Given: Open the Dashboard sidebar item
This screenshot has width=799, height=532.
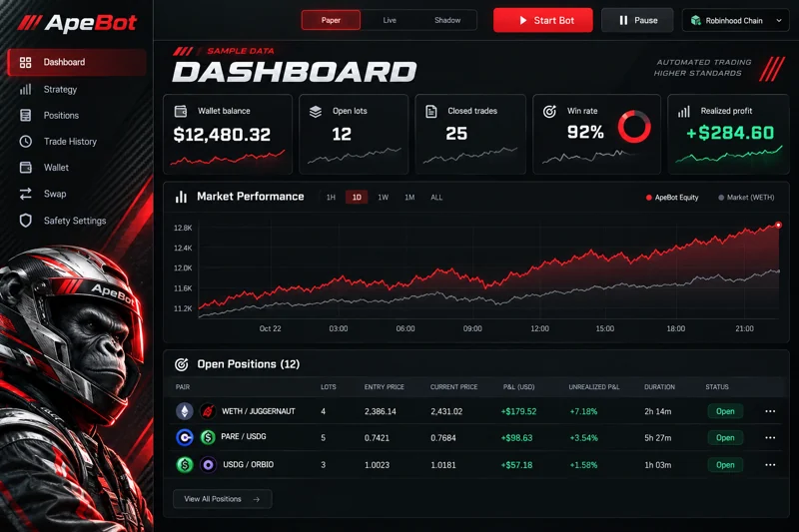Looking at the screenshot, I should [x=77, y=62].
